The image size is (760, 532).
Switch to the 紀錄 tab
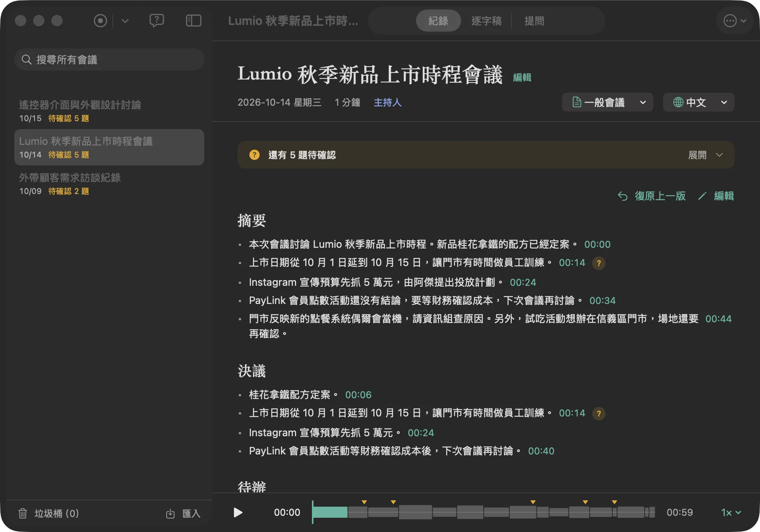click(x=438, y=21)
